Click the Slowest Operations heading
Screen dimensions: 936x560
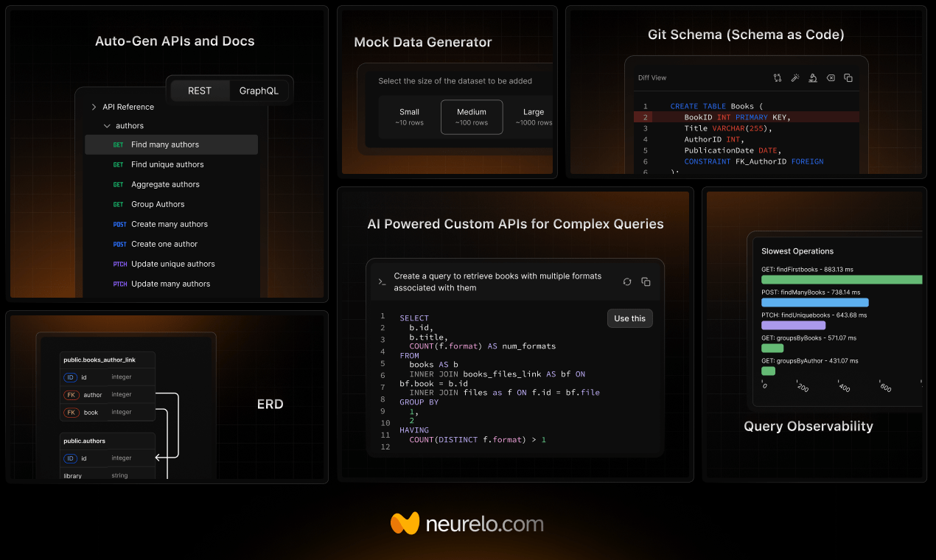click(x=797, y=251)
